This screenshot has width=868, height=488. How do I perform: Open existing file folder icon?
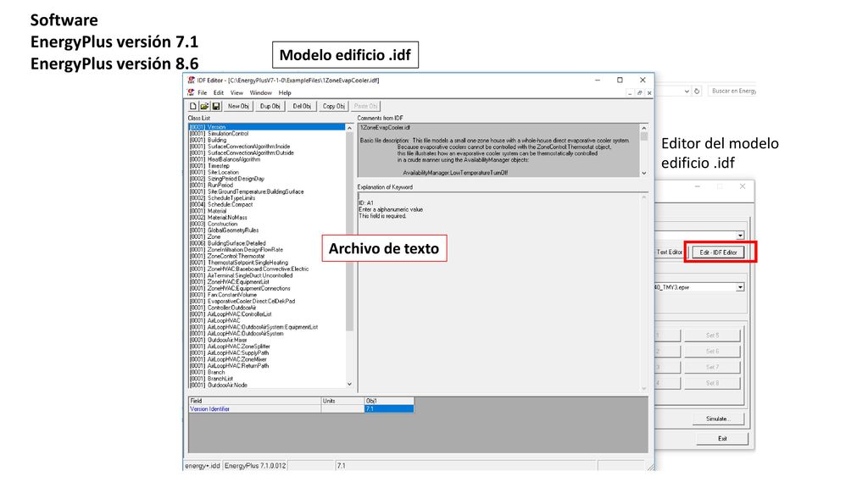pyautogui.click(x=204, y=106)
